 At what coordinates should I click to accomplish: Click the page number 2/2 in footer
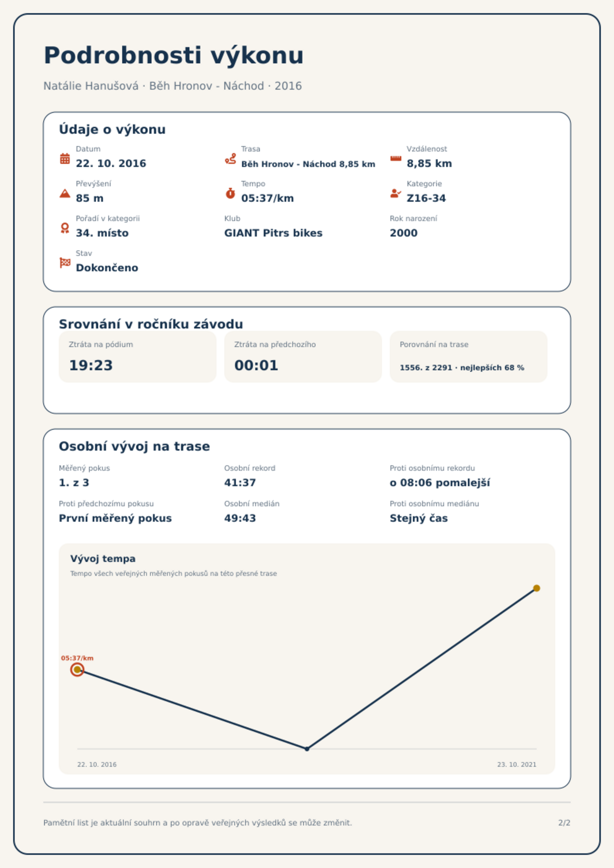coord(564,823)
